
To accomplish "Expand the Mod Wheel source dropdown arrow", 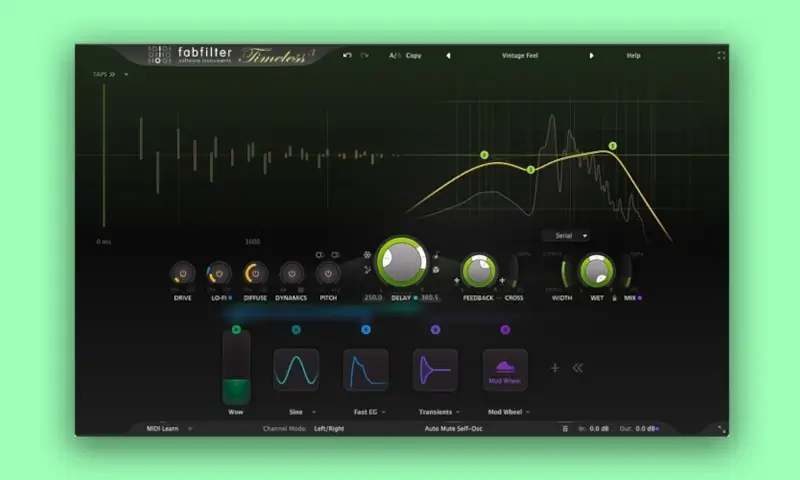I will (x=528, y=412).
